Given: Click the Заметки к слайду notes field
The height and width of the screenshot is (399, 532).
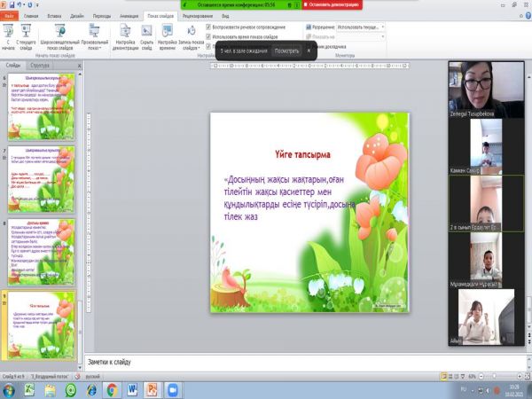Looking at the screenshot, I should [266, 362].
